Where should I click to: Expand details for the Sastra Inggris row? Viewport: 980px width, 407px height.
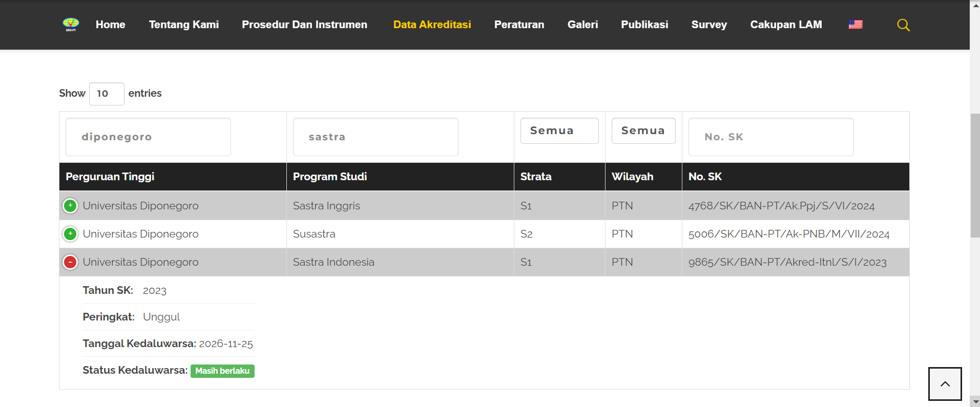tap(70, 205)
